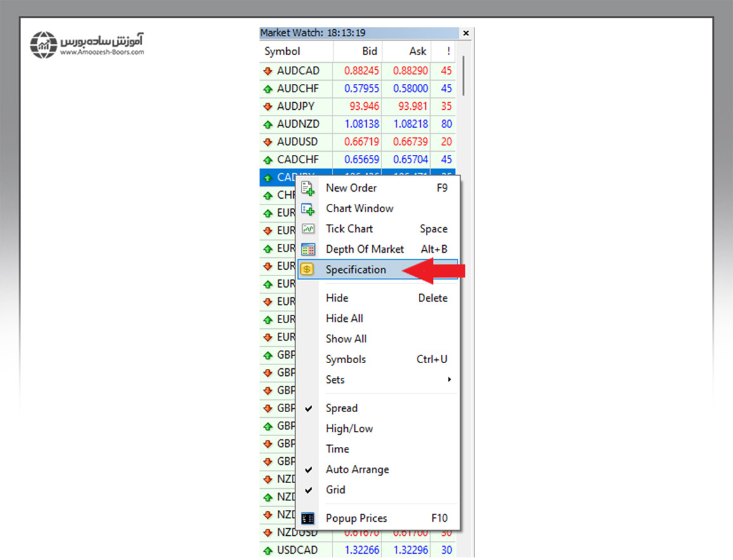Enable the High/Low column option
Image resolution: width=733 pixels, height=560 pixels.
349,429
